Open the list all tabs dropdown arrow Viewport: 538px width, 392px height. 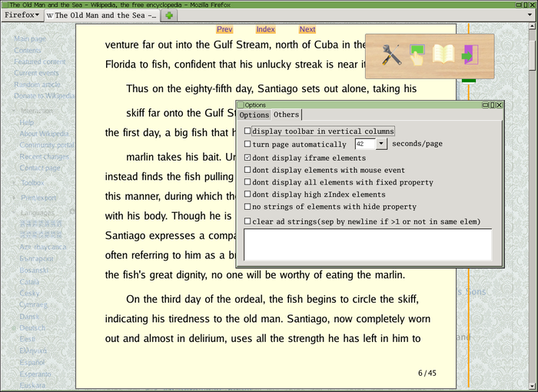pyautogui.click(x=530, y=15)
